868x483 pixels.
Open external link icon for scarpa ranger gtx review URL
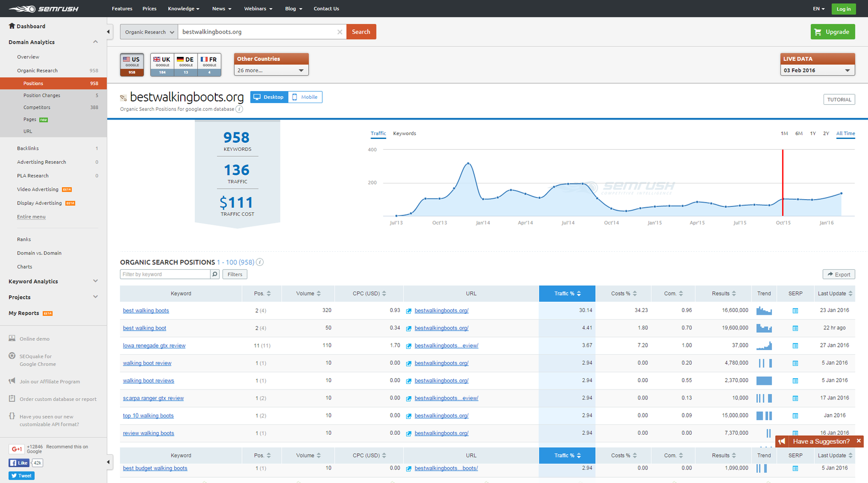tap(409, 398)
